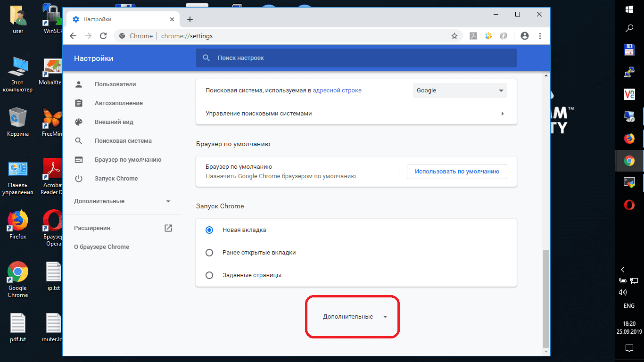Select the user folder on desktop

18,20
